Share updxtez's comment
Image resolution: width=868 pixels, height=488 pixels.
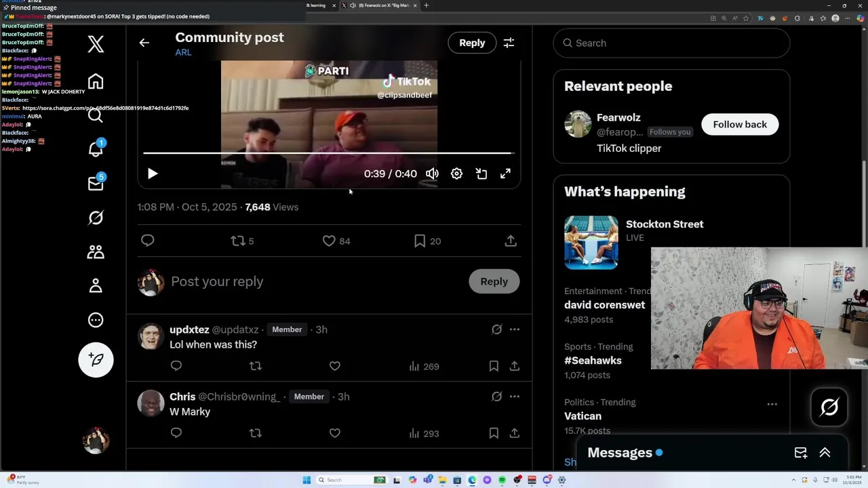click(514, 366)
